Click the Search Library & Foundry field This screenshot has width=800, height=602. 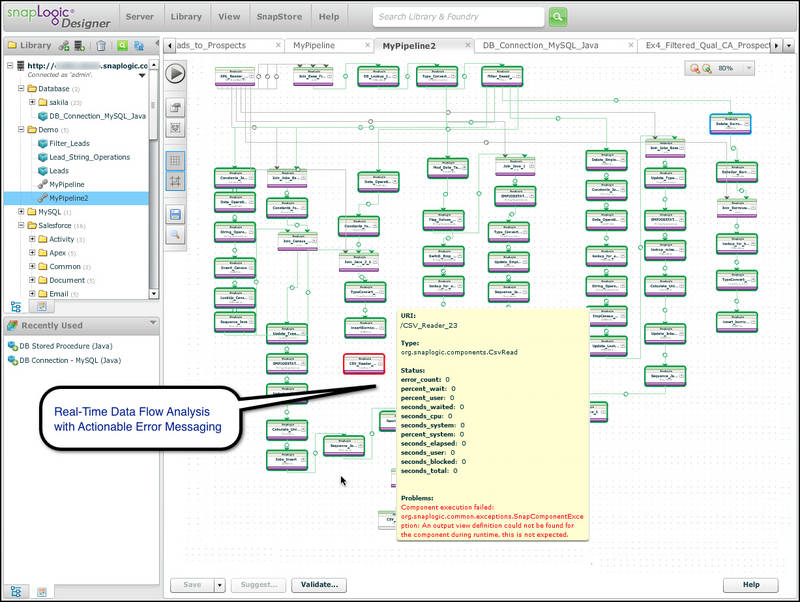pyautogui.click(x=458, y=17)
